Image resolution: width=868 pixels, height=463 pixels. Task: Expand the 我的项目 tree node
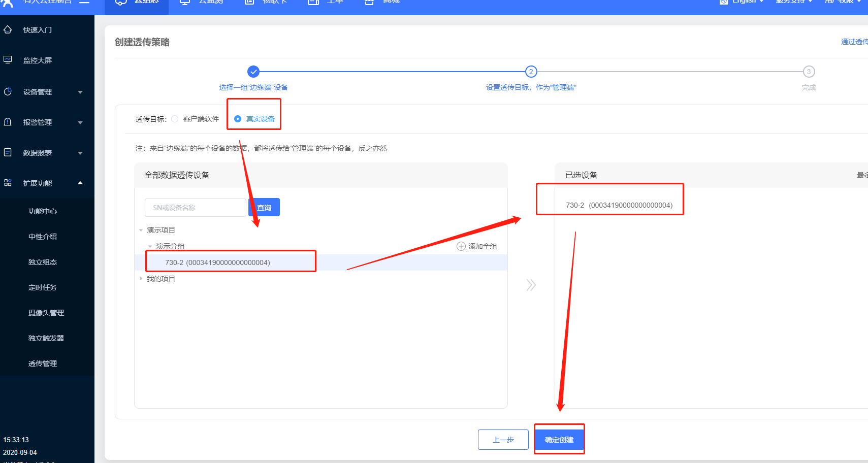[141, 279]
